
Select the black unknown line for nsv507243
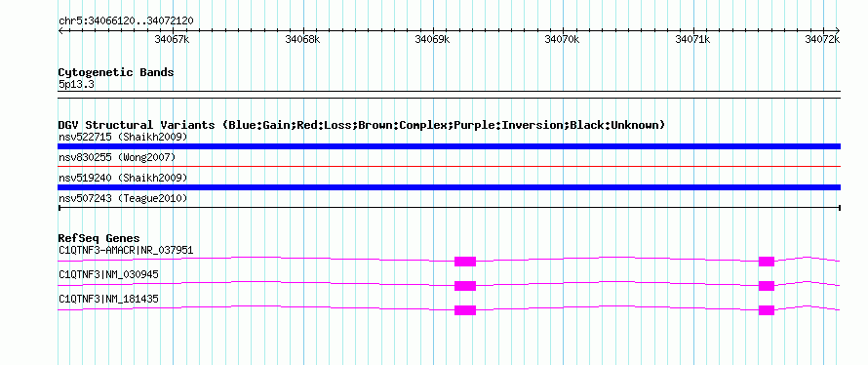[449, 208]
